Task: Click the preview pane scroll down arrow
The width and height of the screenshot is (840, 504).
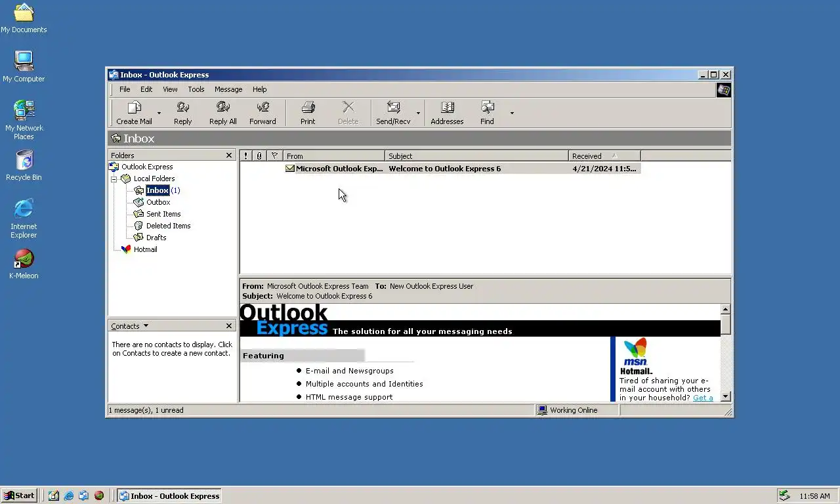Action: pyautogui.click(x=726, y=396)
